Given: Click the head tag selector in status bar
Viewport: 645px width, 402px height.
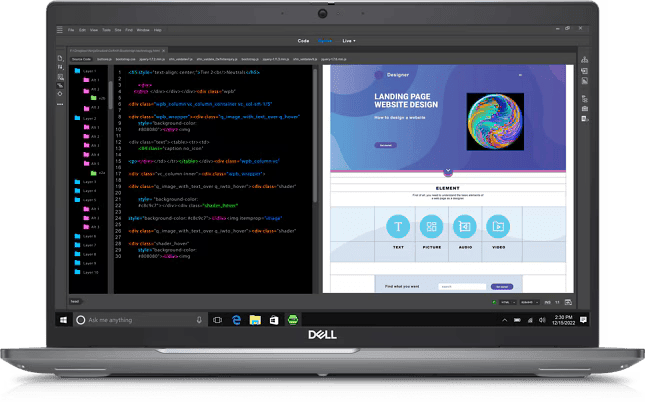Looking at the screenshot, I should [x=76, y=302].
